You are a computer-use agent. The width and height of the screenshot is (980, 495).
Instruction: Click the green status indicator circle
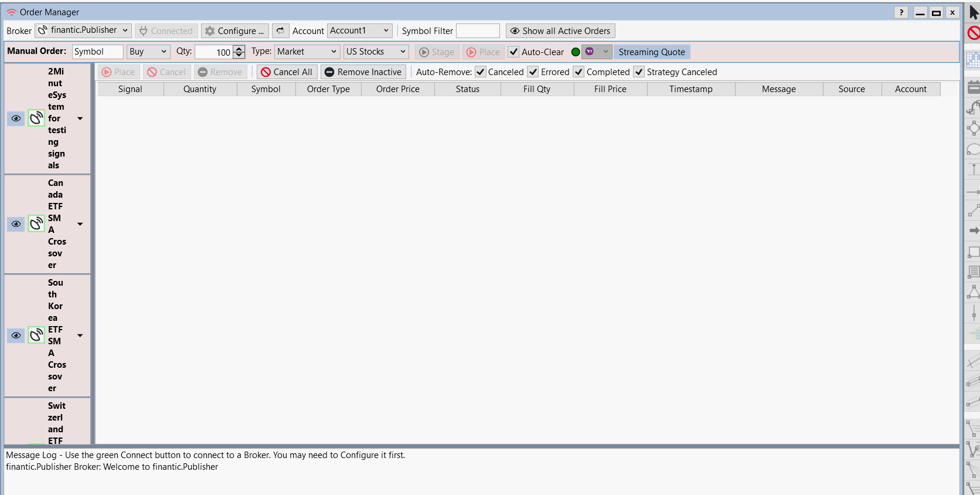pyautogui.click(x=576, y=52)
